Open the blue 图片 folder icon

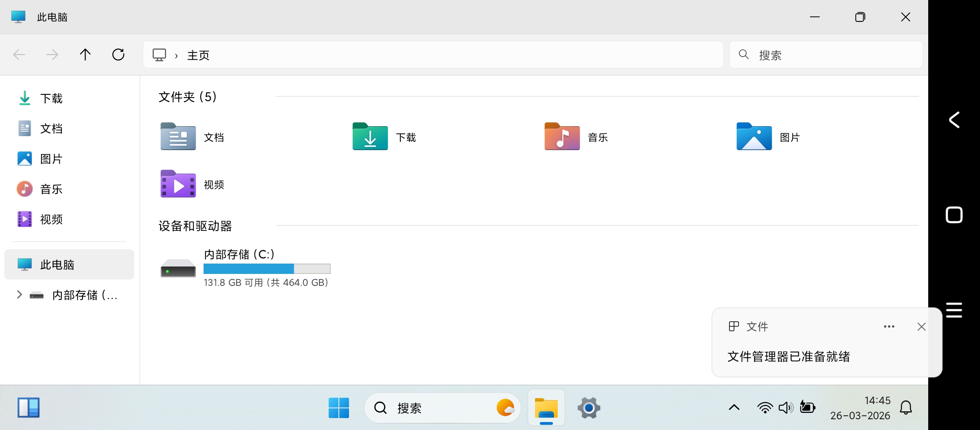point(754,136)
